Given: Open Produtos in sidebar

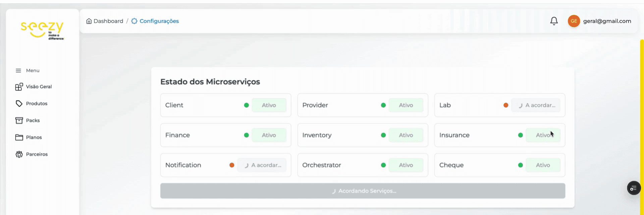Looking at the screenshot, I should [37, 103].
